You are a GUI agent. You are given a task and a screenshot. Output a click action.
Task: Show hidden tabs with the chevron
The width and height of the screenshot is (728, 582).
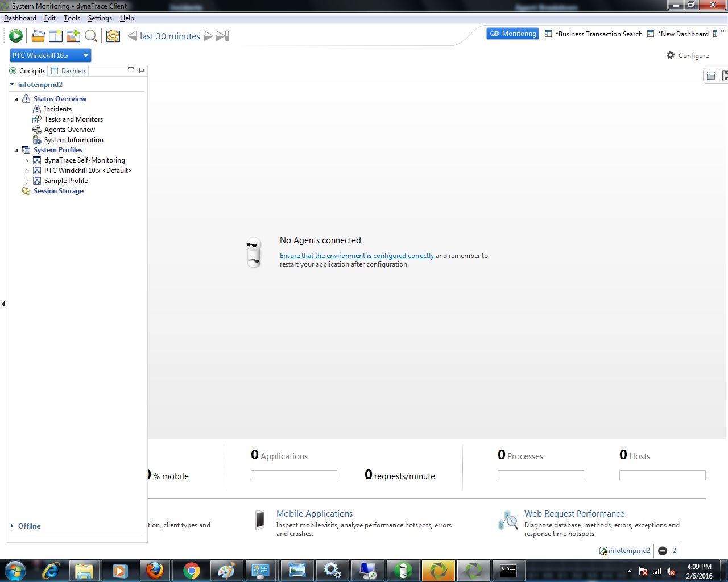pyautogui.click(x=722, y=32)
